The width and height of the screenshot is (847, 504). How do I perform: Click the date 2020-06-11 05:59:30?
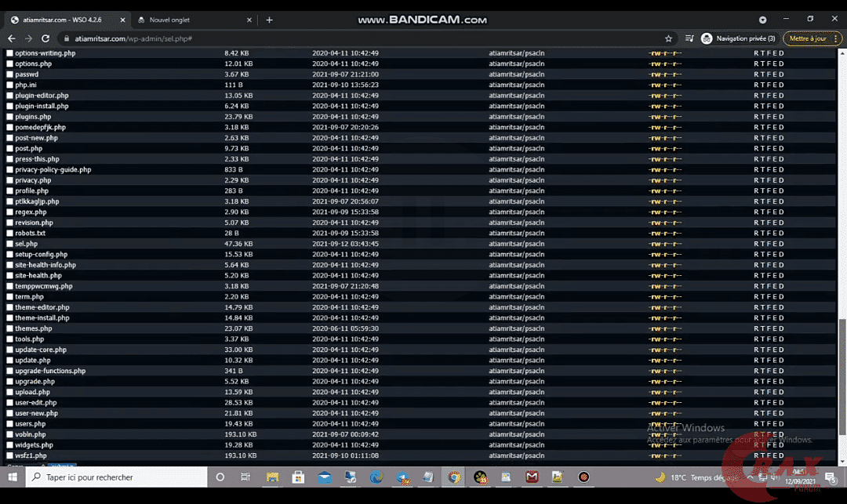point(345,328)
